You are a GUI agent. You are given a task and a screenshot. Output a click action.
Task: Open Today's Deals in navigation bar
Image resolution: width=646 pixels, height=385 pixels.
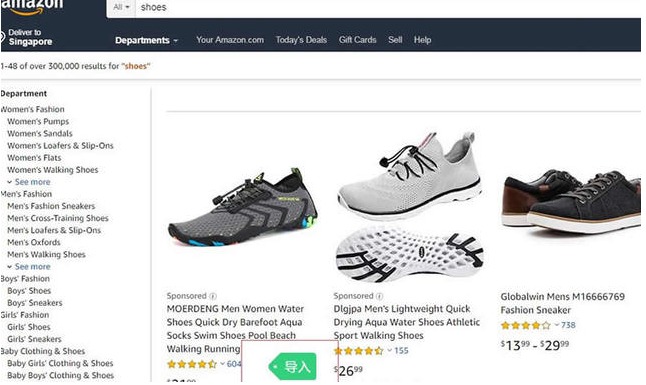301,40
